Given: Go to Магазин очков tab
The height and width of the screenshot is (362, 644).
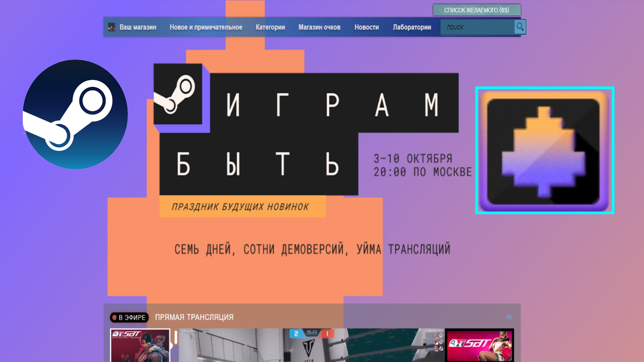Looking at the screenshot, I should tap(319, 27).
